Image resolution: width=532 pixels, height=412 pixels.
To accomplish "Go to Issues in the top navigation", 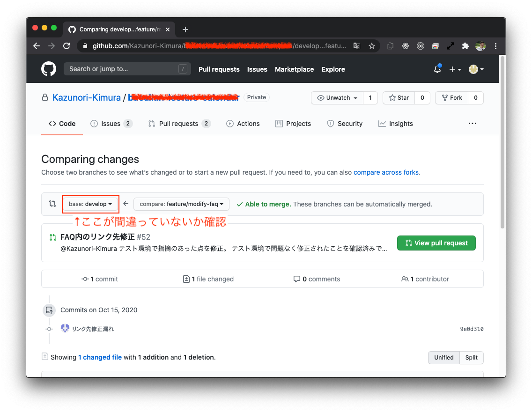I will click(x=257, y=69).
